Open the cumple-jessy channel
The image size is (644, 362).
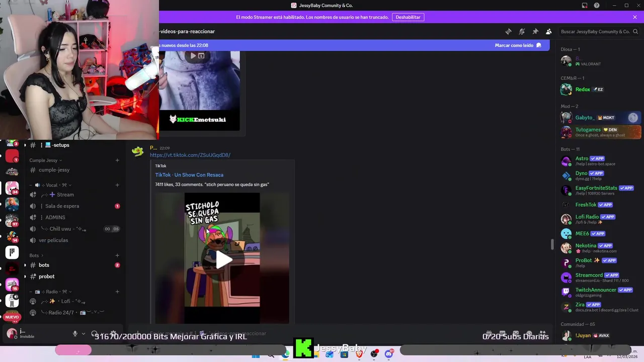73,170
